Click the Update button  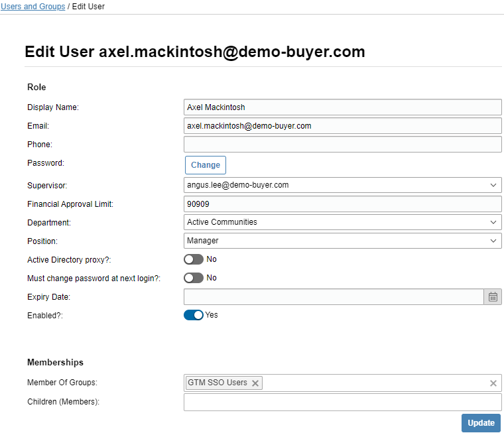coord(481,423)
